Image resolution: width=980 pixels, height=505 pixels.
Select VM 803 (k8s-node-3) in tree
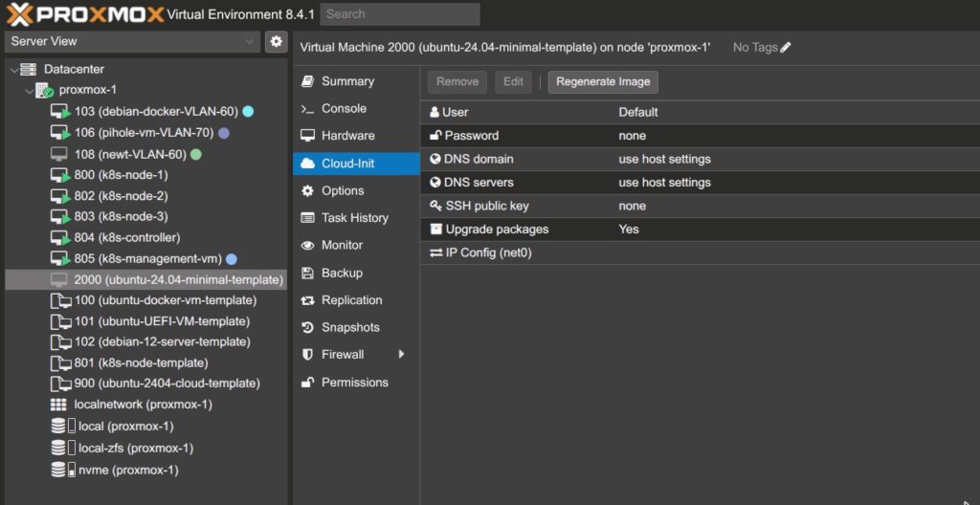146,217
